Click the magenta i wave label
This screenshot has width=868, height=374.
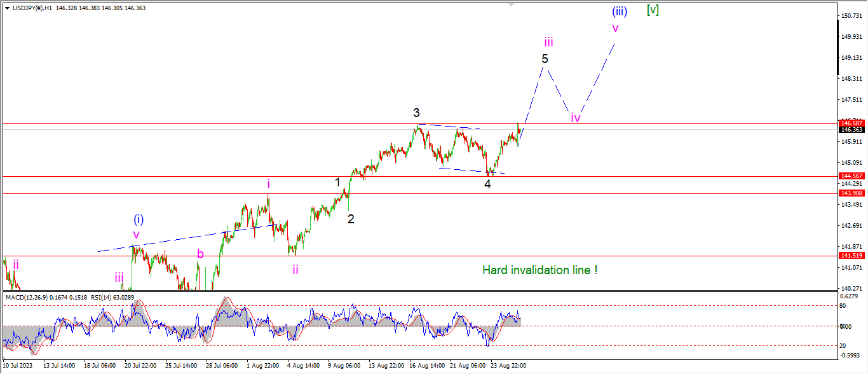click(x=268, y=184)
